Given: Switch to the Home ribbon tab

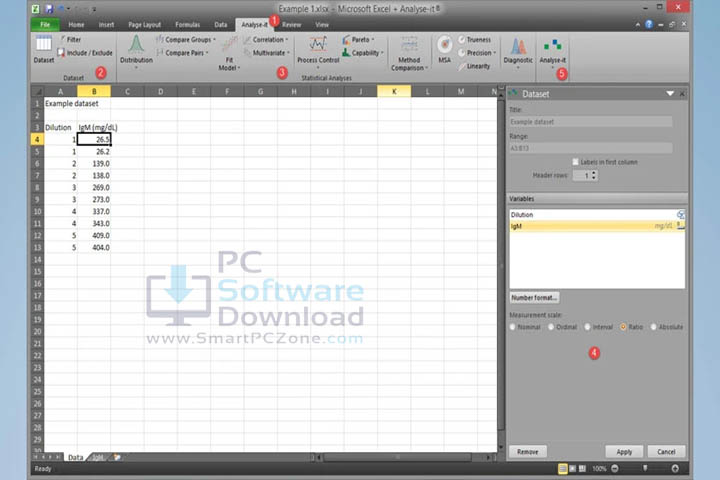Looking at the screenshot, I should click(76, 25).
